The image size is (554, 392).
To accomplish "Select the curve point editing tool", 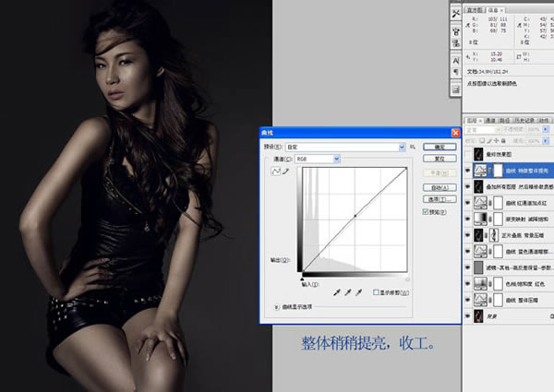I will [273, 172].
